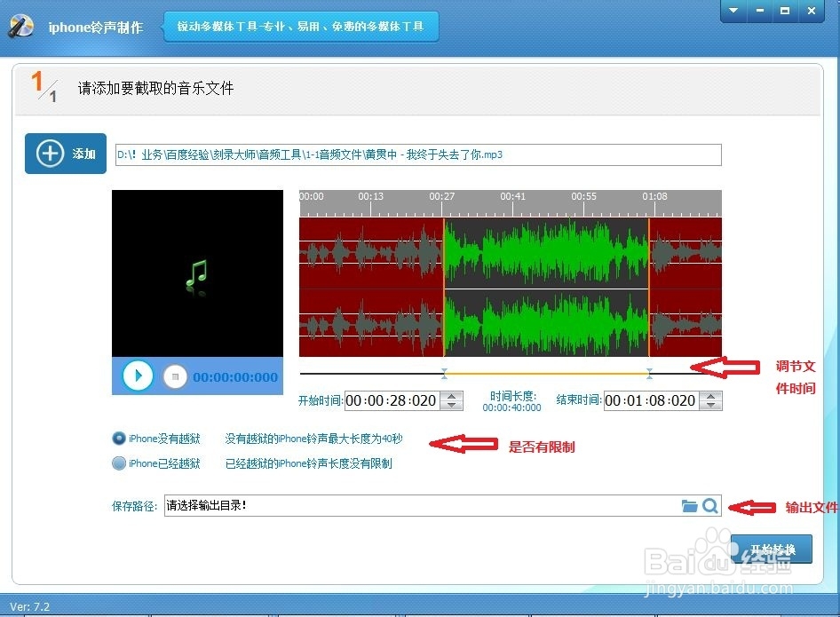Click the 结束时间 end time field
This screenshot has height=617, width=840.
tap(651, 400)
